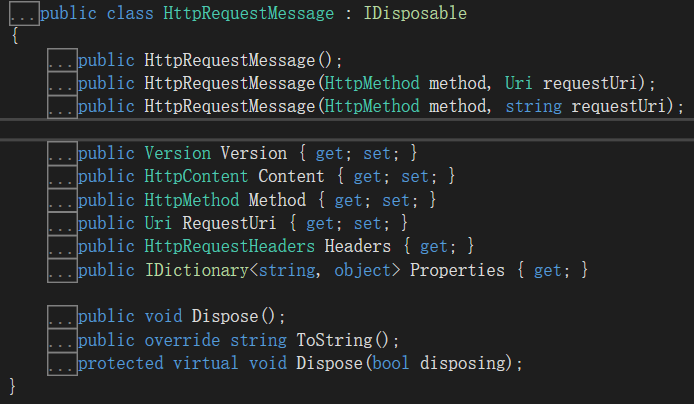Click the ToString method name
694x404 pixels.
334,340
